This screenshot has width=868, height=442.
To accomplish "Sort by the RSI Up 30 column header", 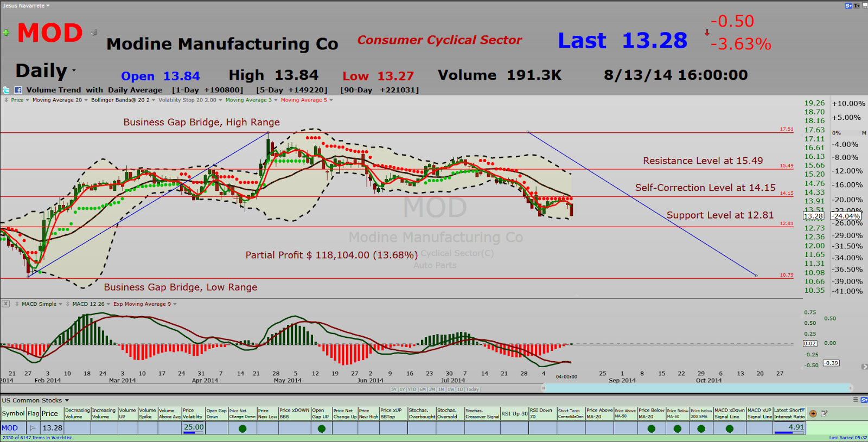I will [514, 413].
